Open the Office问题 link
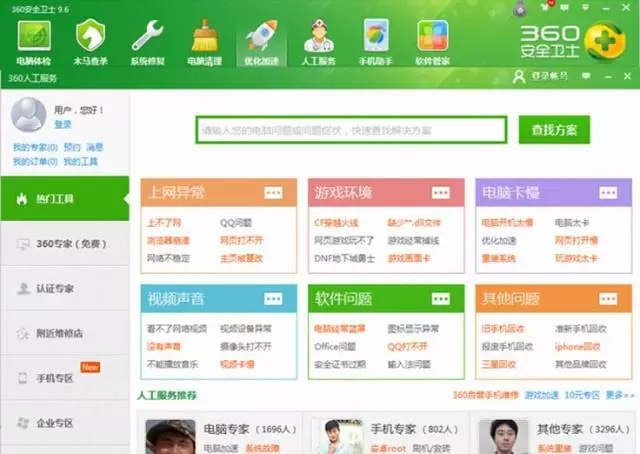The image size is (640, 454). tap(335, 347)
